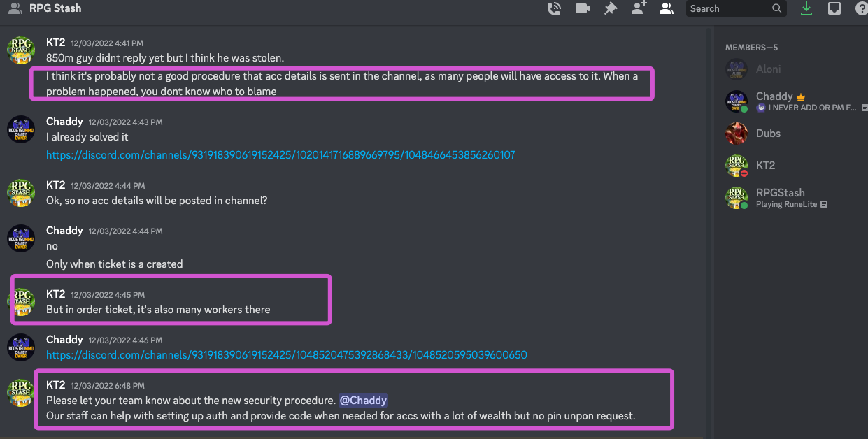Click KT2 avatar on first message
This screenshot has width=868, height=439.
tap(21, 50)
